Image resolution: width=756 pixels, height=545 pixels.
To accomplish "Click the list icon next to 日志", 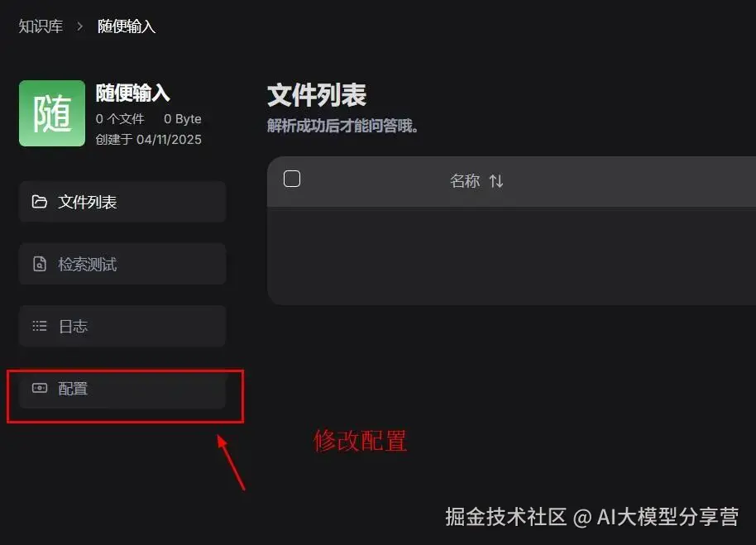I will tap(39, 326).
